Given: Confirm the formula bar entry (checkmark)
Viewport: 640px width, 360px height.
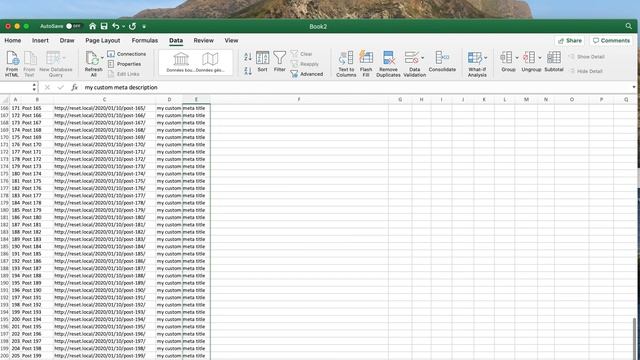Looking at the screenshot, I should 61,87.
